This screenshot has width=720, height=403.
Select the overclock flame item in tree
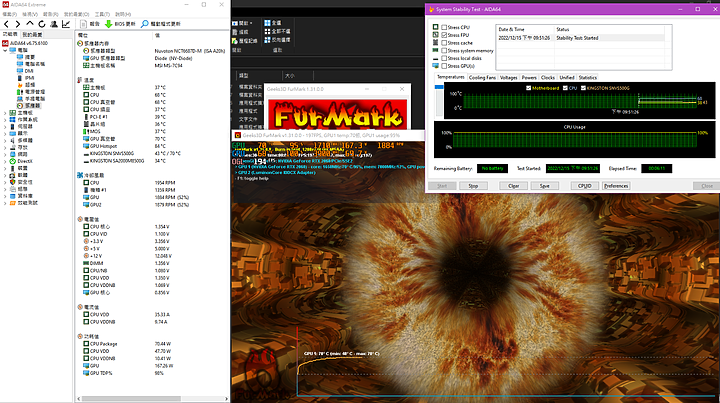pyautogui.click(x=26, y=84)
